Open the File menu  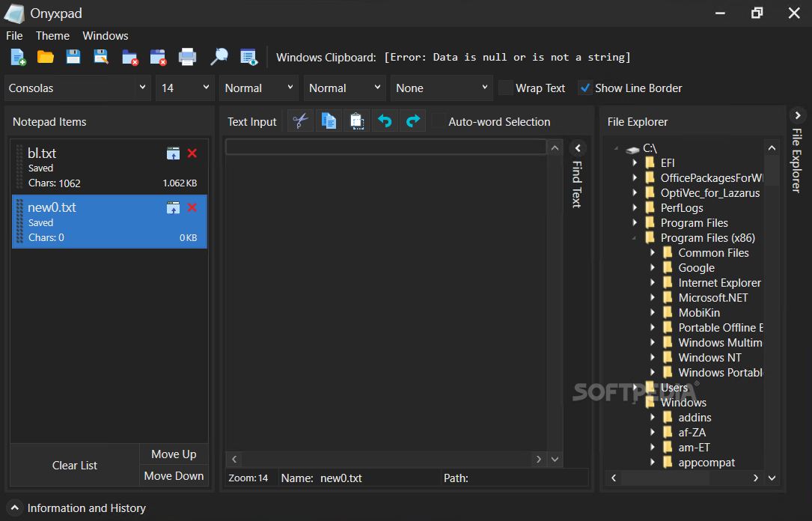click(x=14, y=36)
